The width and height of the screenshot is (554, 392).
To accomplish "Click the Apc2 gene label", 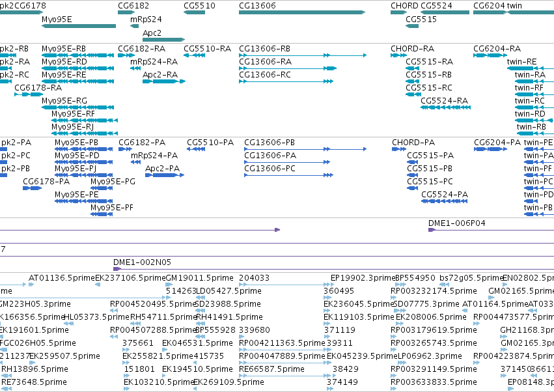I will pos(152,33).
